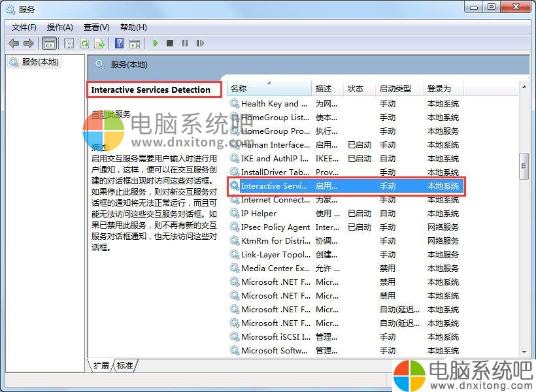Select the Microsoft Softw... service row
The height and width of the screenshot is (392, 536).
tap(345, 350)
